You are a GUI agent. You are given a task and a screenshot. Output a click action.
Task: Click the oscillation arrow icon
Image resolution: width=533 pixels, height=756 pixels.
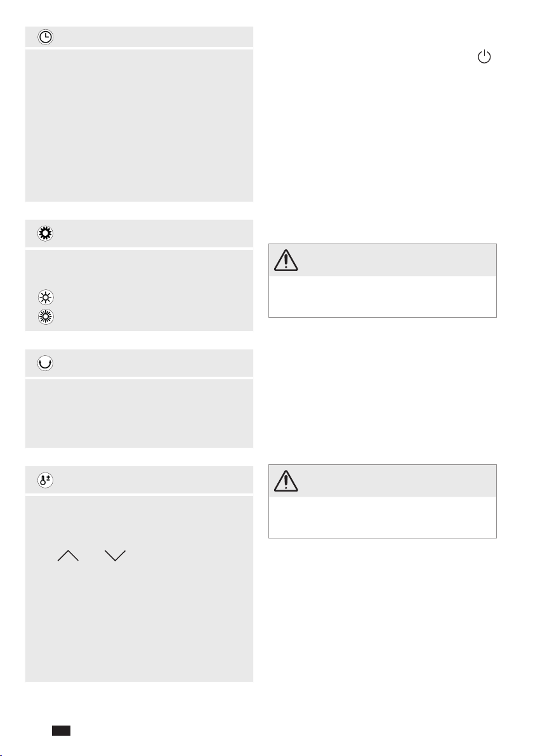pos(45,363)
